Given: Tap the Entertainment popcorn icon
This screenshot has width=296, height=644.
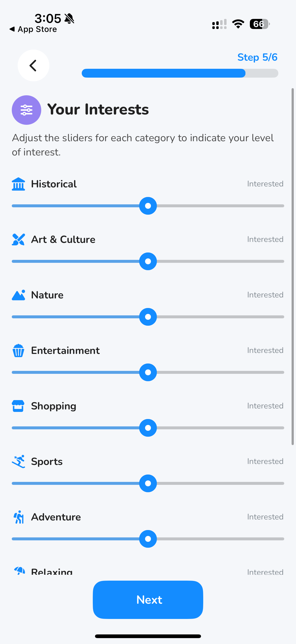Looking at the screenshot, I should pyautogui.click(x=18, y=350).
